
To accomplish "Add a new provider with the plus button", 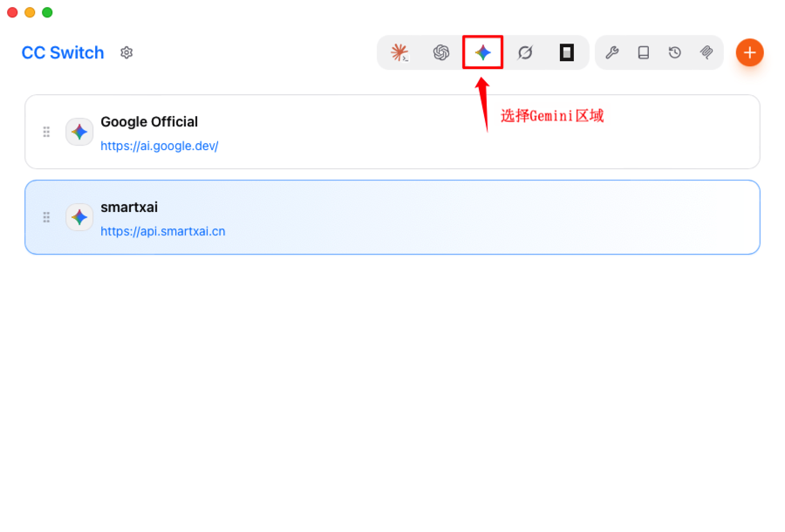I will [x=749, y=52].
